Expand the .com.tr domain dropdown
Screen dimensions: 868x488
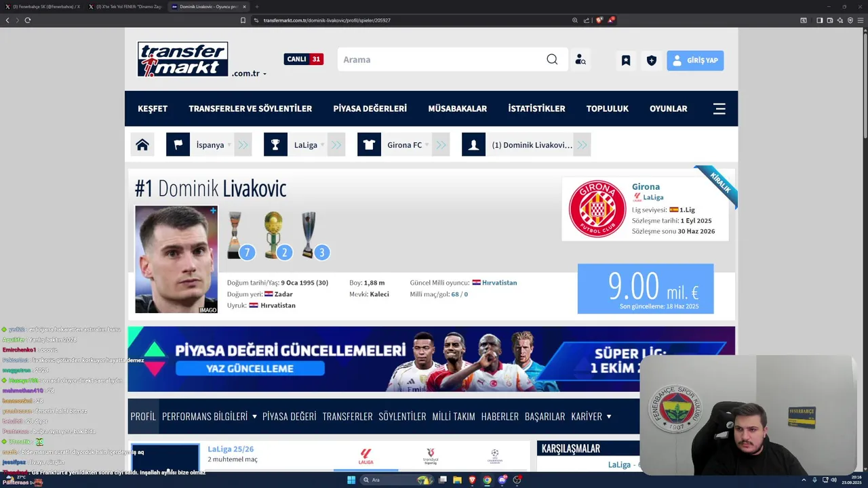tap(249, 73)
